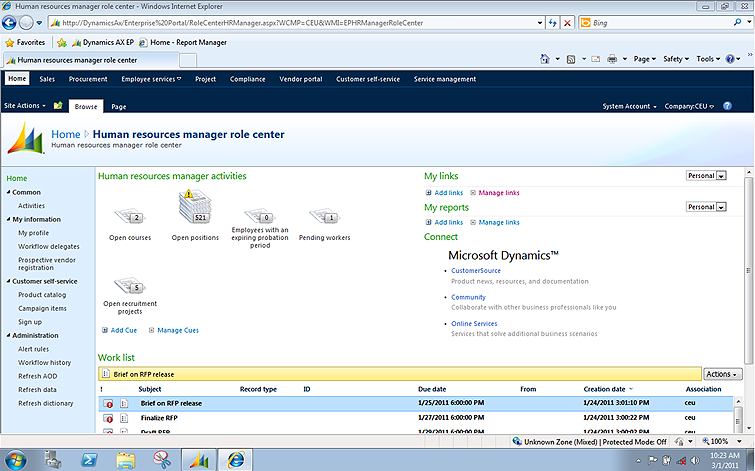
Task: Open the Favorites button
Action: (x=25, y=42)
